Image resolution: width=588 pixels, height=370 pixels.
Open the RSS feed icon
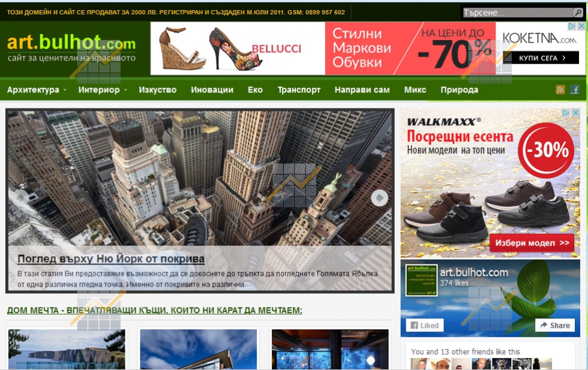[x=560, y=89]
